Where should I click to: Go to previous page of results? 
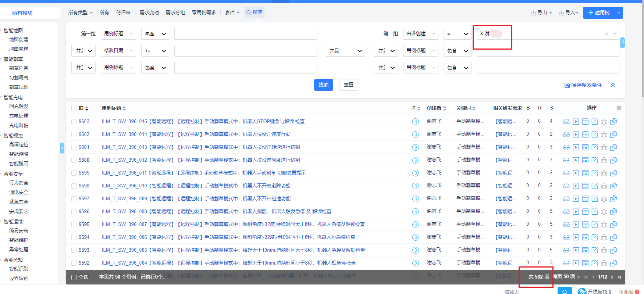pos(594,277)
